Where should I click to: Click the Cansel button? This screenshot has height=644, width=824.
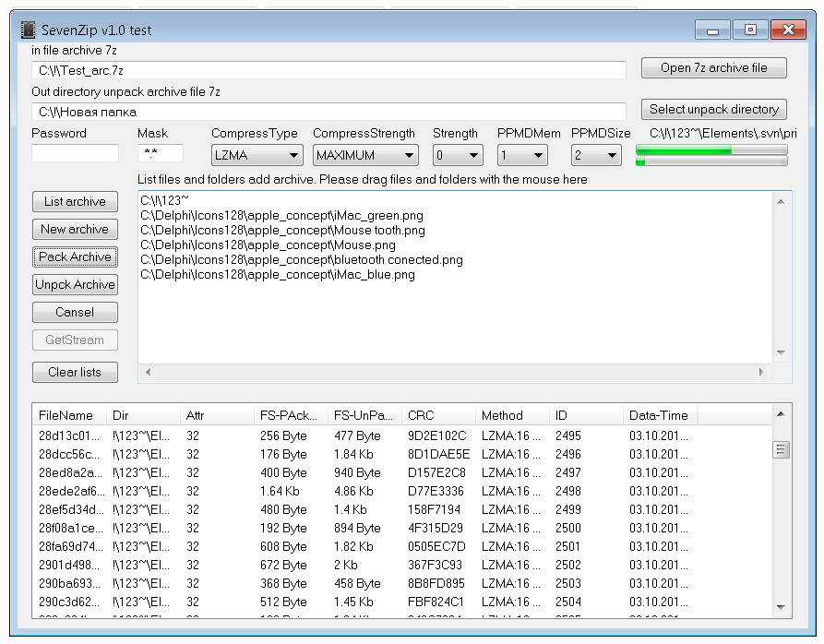click(x=75, y=312)
